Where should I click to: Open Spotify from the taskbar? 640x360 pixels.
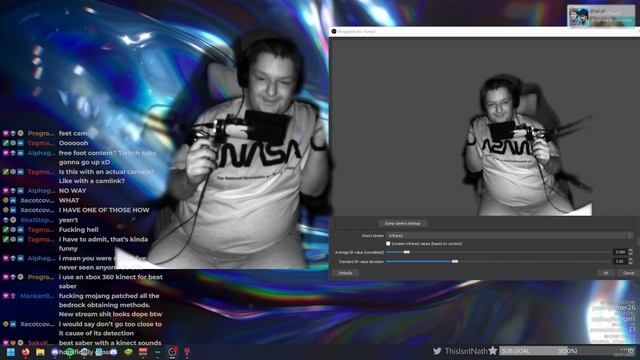pos(69,352)
